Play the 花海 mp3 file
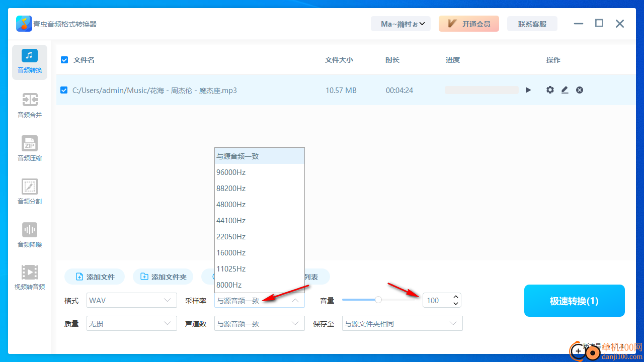 click(x=528, y=90)
